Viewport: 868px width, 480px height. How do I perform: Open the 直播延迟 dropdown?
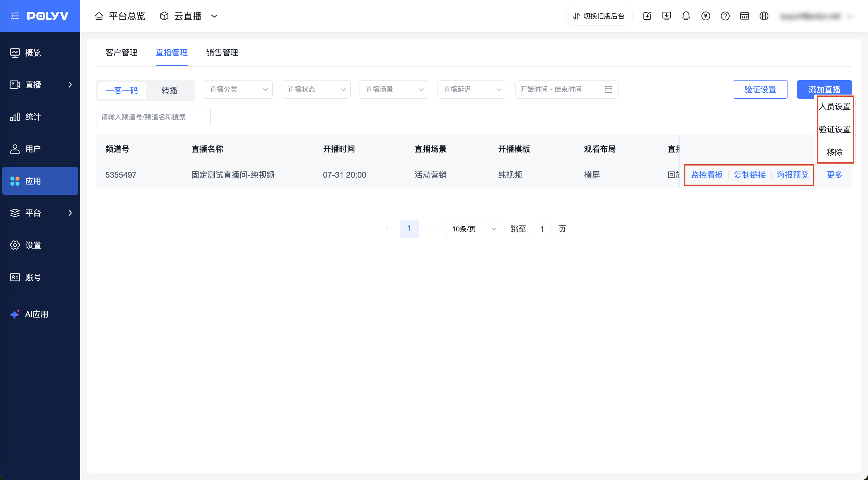[472, 89]
